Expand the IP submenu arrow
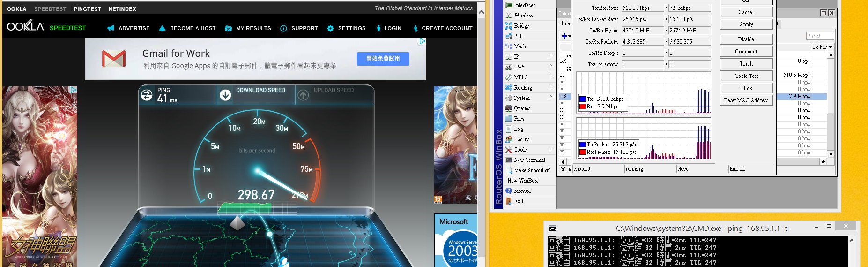This screenshot has height=267, width=868. 551,56
